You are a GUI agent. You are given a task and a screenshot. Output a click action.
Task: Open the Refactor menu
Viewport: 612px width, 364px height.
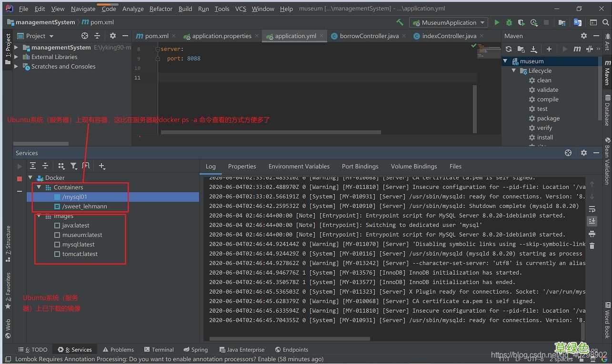click(x=161, y=9)
